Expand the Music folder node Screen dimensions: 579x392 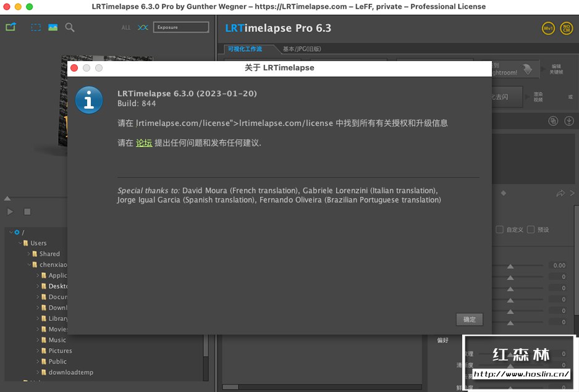pyautogui.click(x=38, y=340)
